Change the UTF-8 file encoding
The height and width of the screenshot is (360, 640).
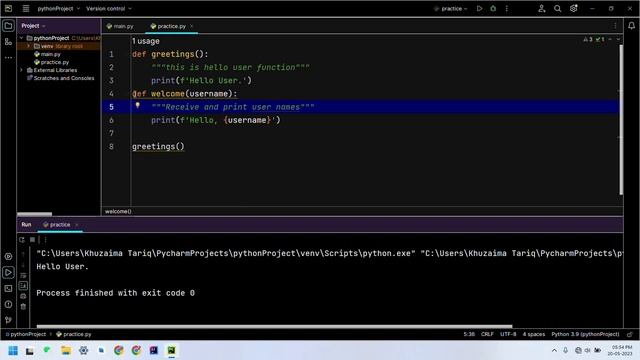coord(508,334)
